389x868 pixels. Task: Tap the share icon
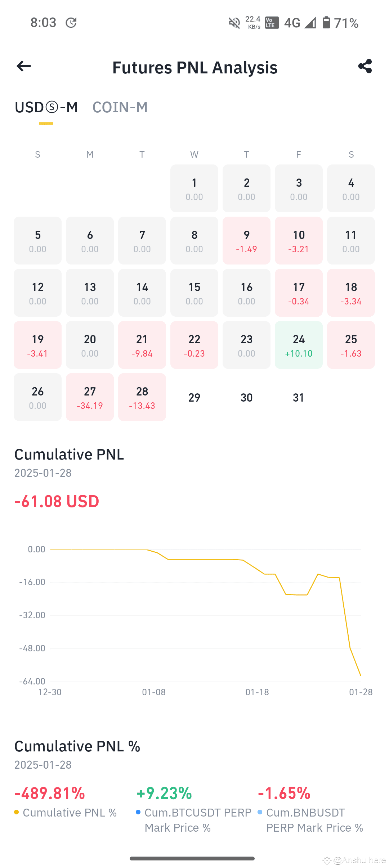[365, 66]
